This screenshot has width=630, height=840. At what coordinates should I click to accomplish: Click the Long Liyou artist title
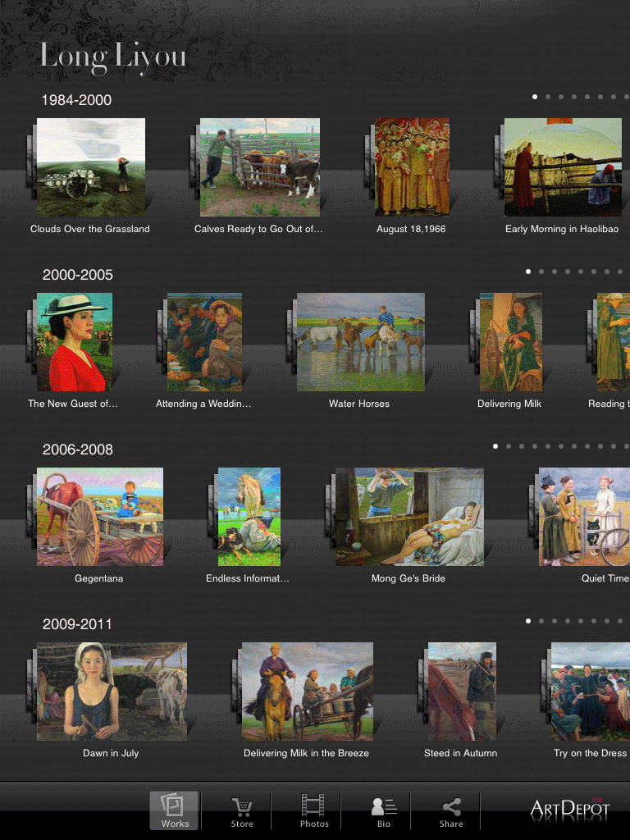tap(113, 57)
